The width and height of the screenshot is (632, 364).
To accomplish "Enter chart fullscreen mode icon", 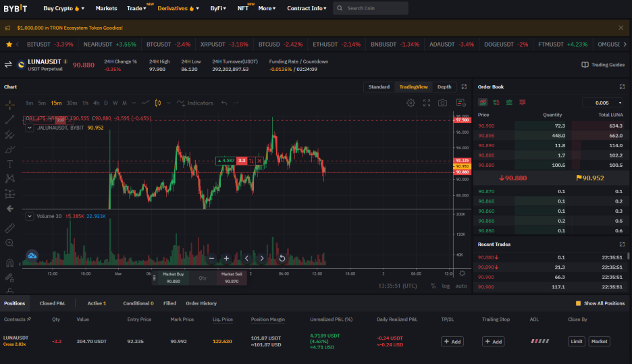I will (x=427, y=103).
